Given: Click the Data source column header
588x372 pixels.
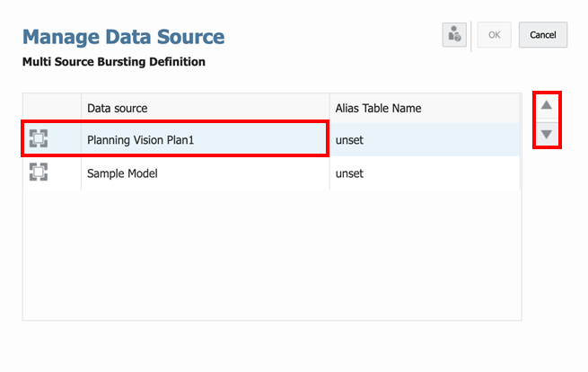Looking at the screenshot, I should pyautogui.click(x=117, y=108).
